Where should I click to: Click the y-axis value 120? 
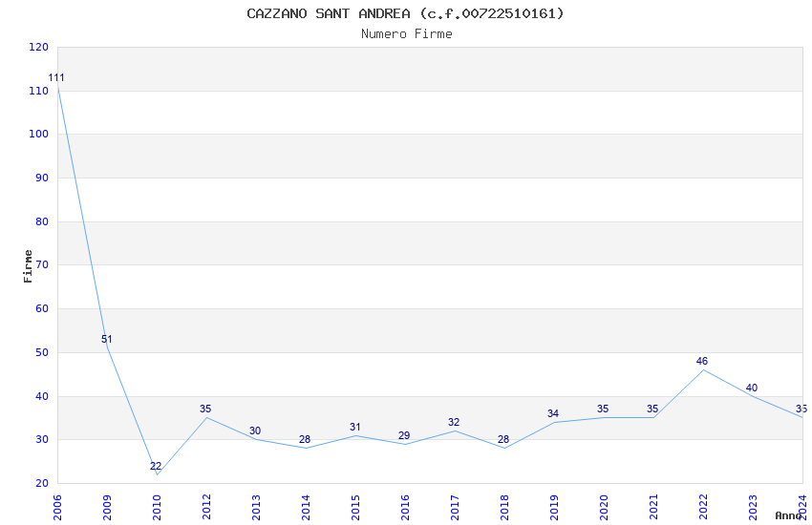pos(39,47)
